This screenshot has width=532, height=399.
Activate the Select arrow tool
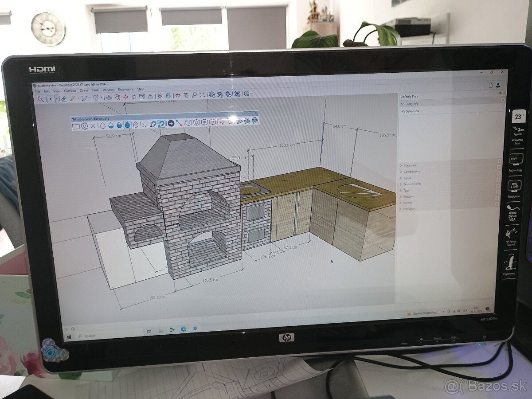[x=51, y=99]
